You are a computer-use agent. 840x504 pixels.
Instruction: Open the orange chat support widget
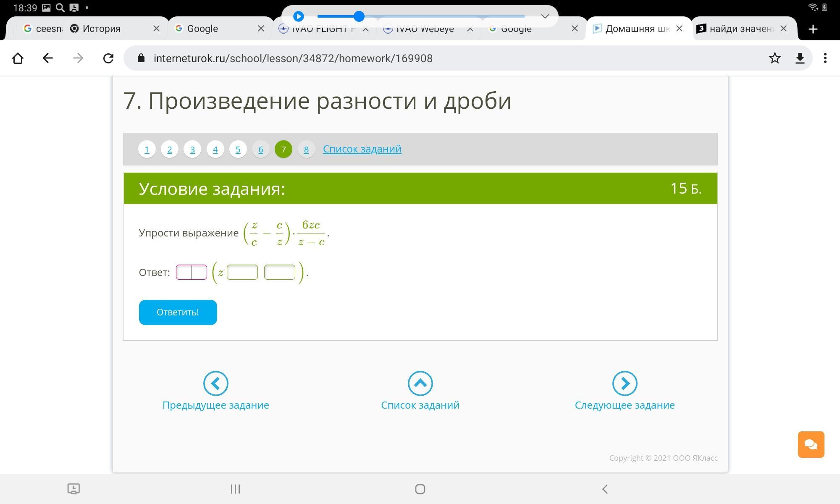tap(811, 444)
